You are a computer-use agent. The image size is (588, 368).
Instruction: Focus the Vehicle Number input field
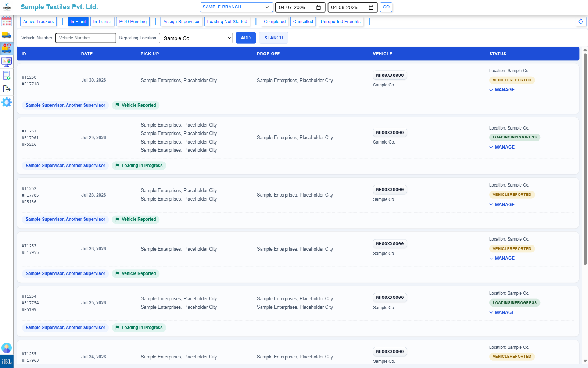(86, 38)
